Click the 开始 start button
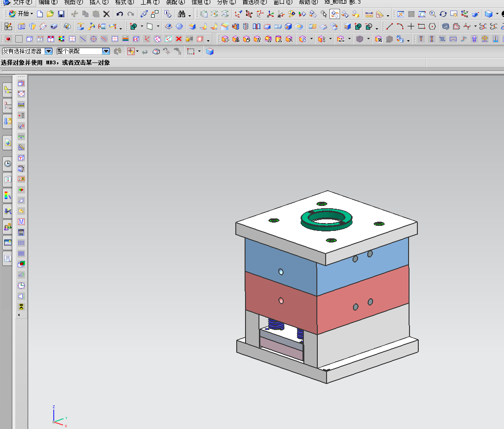 pos(20,14)
